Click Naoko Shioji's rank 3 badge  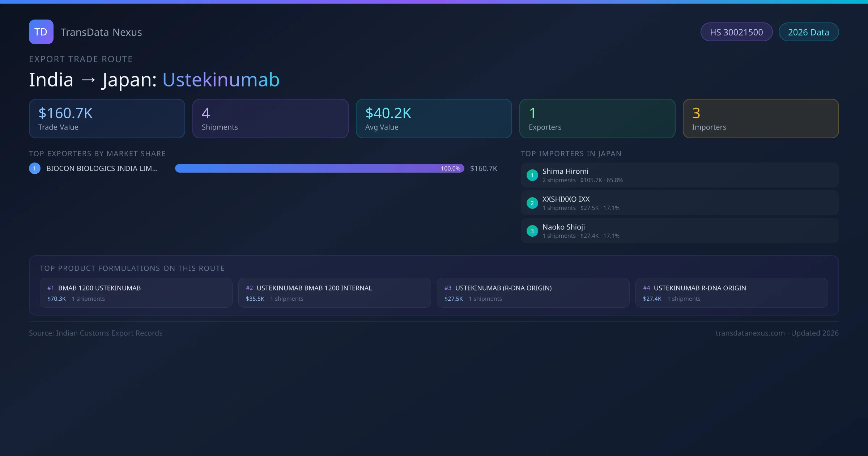coord(532,231)
